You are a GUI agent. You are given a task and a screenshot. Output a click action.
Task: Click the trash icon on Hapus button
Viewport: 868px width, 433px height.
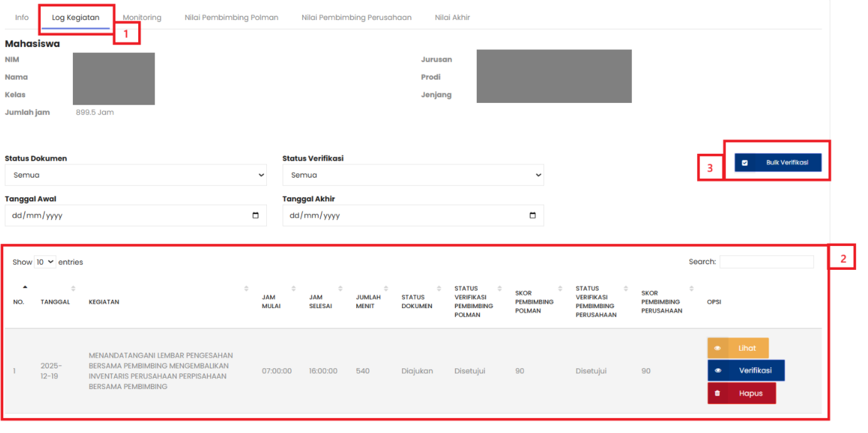[x=717, y=393]
